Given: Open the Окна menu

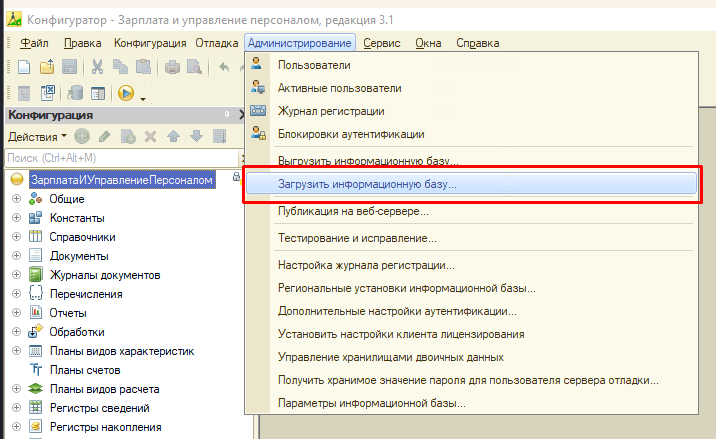Looking at the screenshot, I should click(428, 43).
